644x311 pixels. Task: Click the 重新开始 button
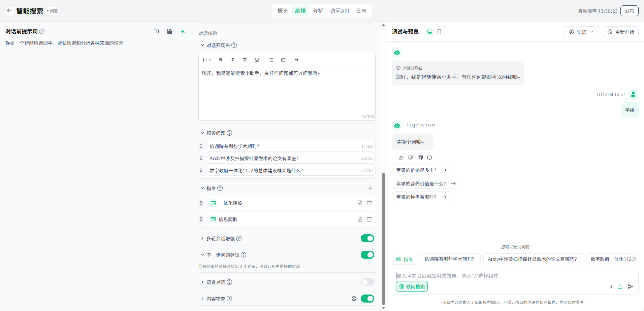coord(620,32)
